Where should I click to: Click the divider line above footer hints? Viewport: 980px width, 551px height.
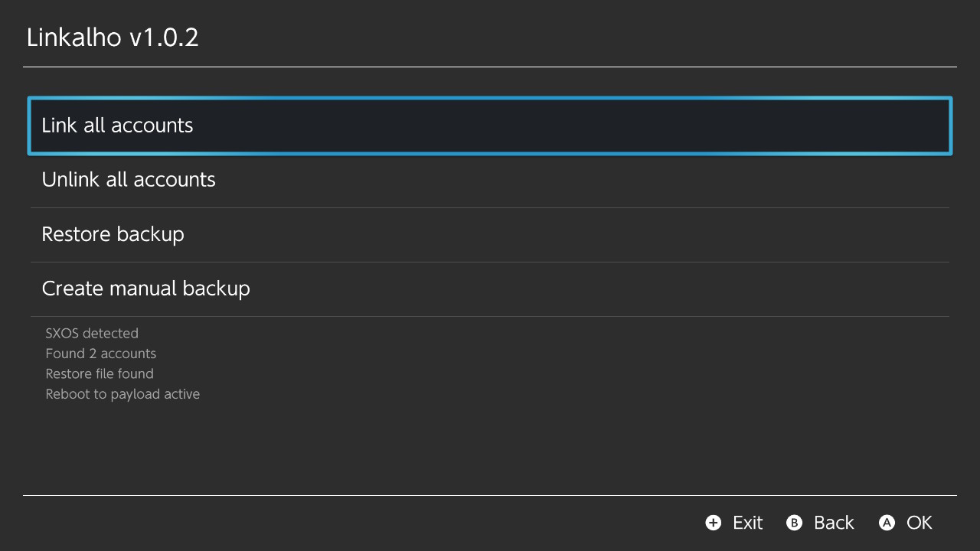(x=490, y=496)
